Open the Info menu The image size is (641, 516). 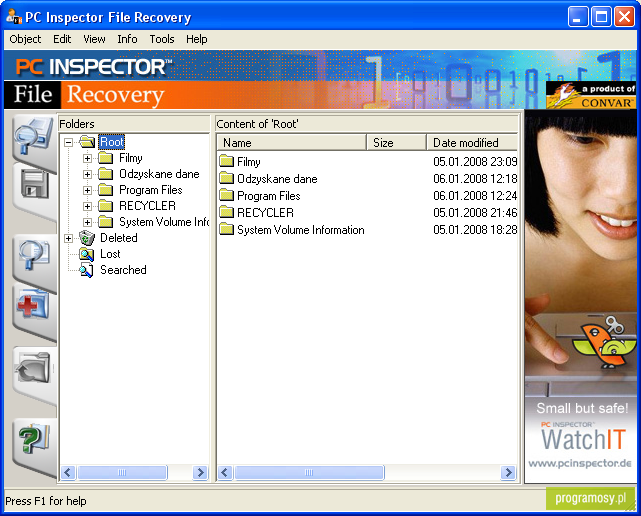pyautogui.click(x=127, y=39)
